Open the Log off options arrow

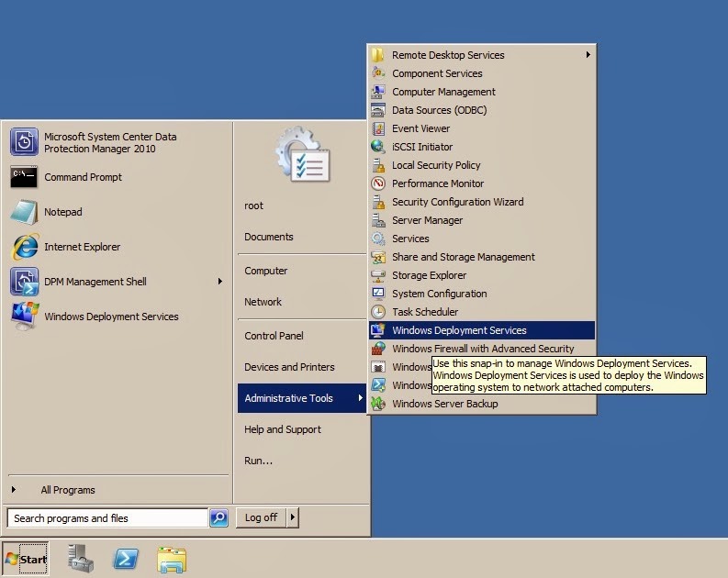(293, 517)
